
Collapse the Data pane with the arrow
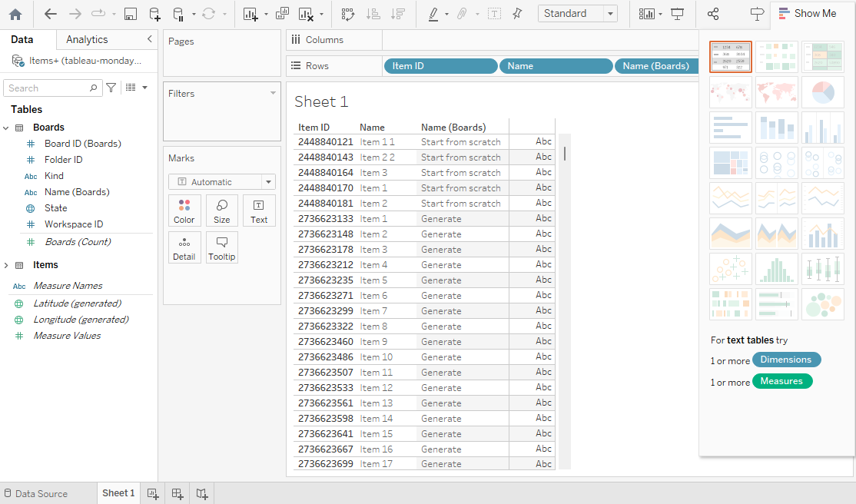pos(149,39)
